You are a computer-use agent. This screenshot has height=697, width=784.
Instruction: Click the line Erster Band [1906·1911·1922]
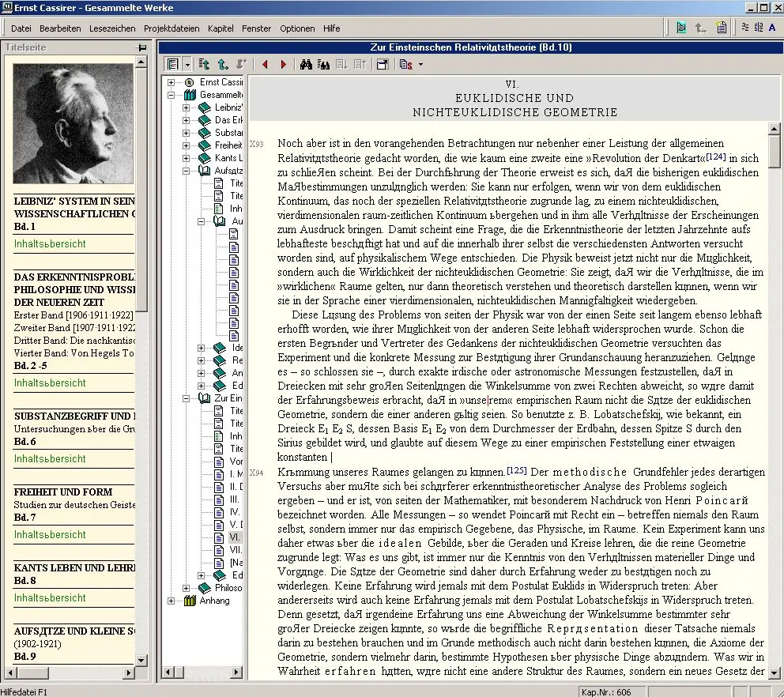coord(73,315)
